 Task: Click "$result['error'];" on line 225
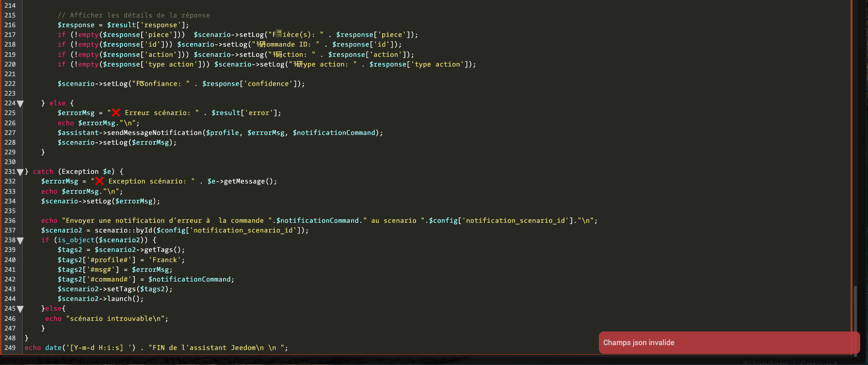[246, 113]
